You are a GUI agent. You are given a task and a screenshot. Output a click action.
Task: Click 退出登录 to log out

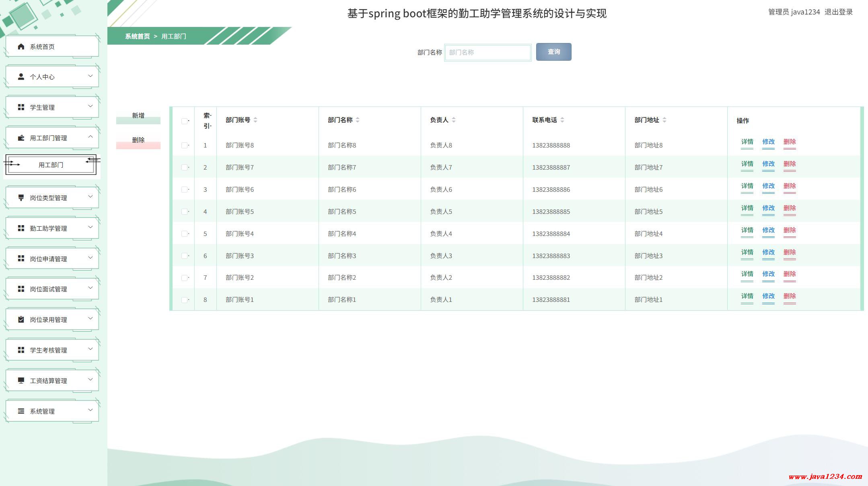click(x=839, y=12)
